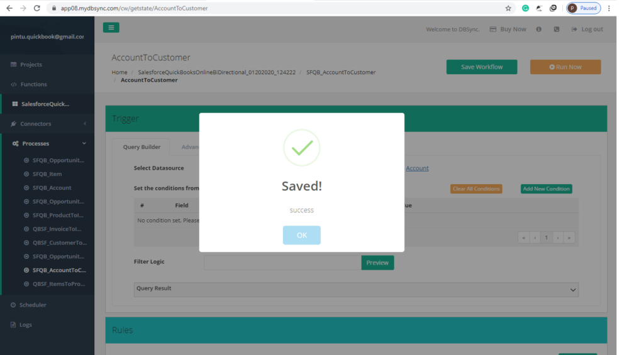Click the Projects sidebar icon
644x355 pixels.
tap(14, 65)
